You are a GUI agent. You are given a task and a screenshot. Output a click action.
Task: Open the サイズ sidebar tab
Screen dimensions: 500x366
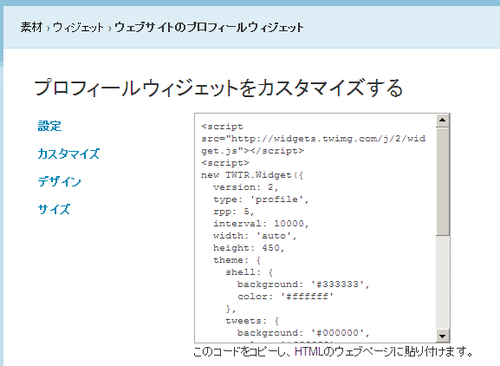point(54,209)
